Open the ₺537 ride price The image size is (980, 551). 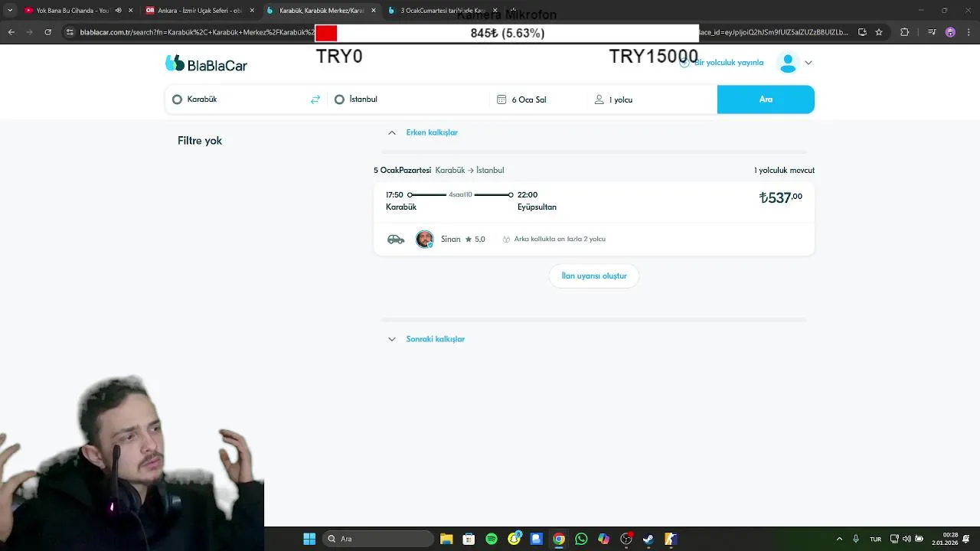point(780,197)
